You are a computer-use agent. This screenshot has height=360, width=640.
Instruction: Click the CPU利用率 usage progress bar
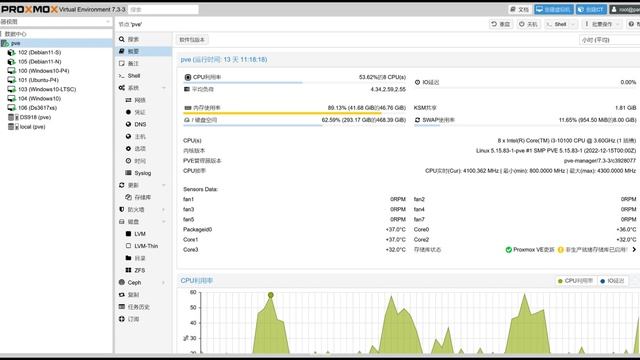click(295, 82)
